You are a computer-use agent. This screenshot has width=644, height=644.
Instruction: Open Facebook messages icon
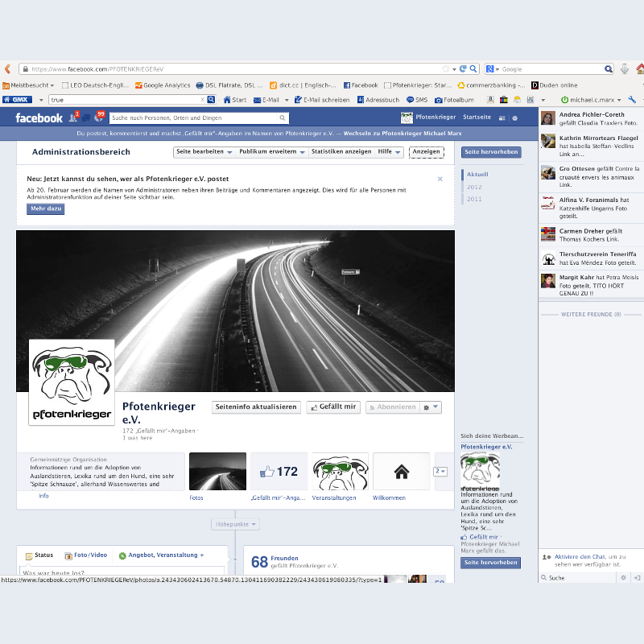click(x=86, y=118)
